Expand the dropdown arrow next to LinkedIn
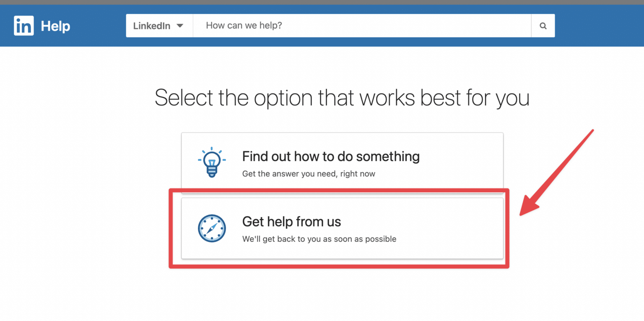The width and height of the screenshot is (644, 321). pyautogui.click(x=180, y=26)
